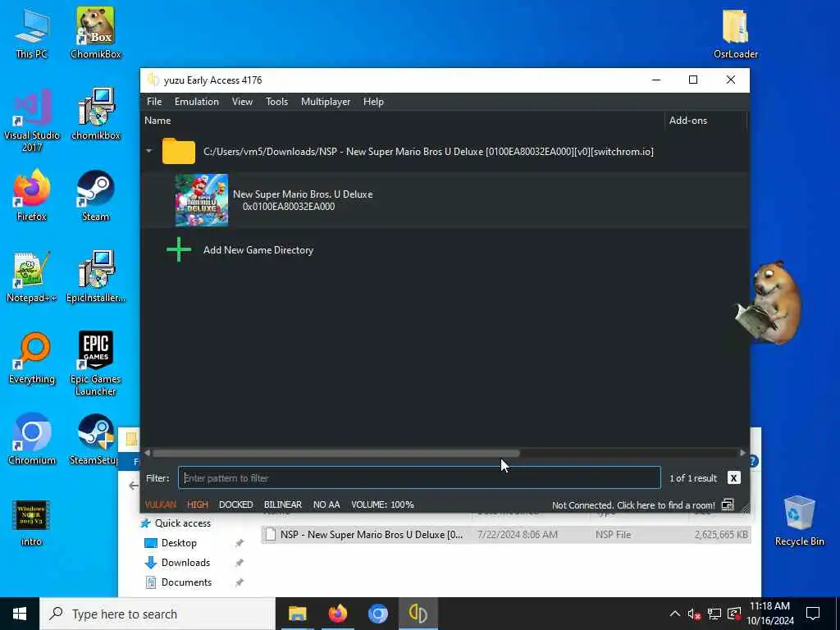The width and height of the screenshot is (840, 630).
Task: Select NSP file row in File Explorer
Action: [505, 535]
